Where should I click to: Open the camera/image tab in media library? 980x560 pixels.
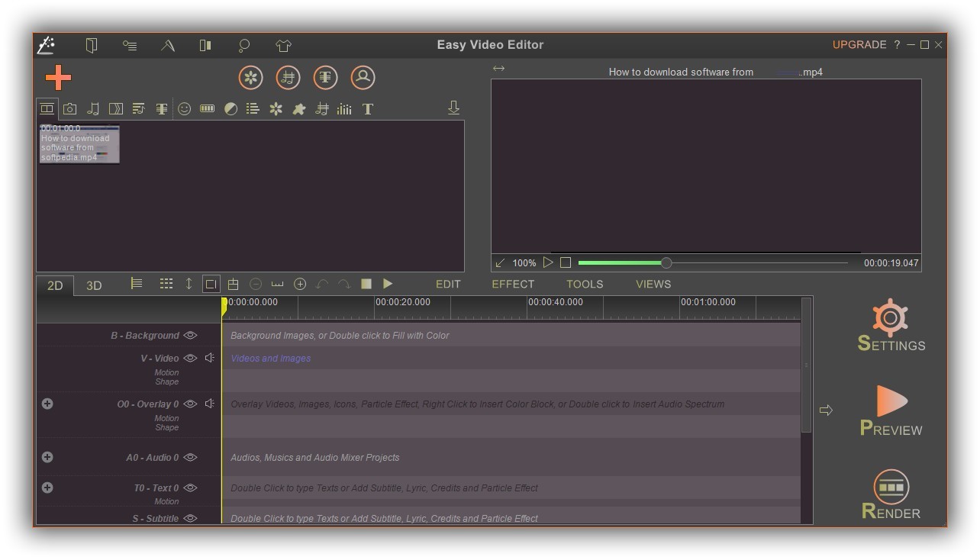tap(70, 108)
